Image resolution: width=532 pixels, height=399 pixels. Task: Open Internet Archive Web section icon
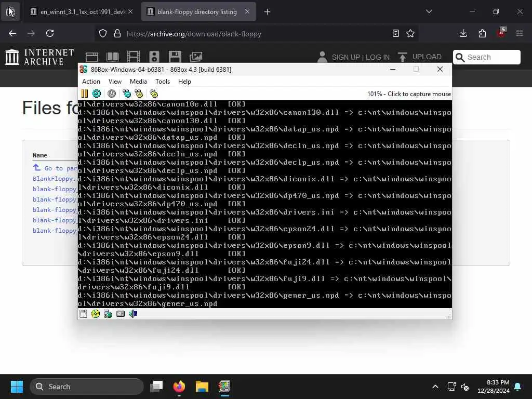91,57
